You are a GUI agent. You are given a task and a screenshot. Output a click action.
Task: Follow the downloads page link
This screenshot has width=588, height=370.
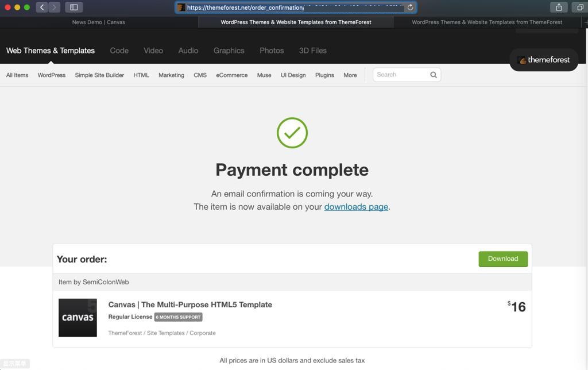point(356,207)
